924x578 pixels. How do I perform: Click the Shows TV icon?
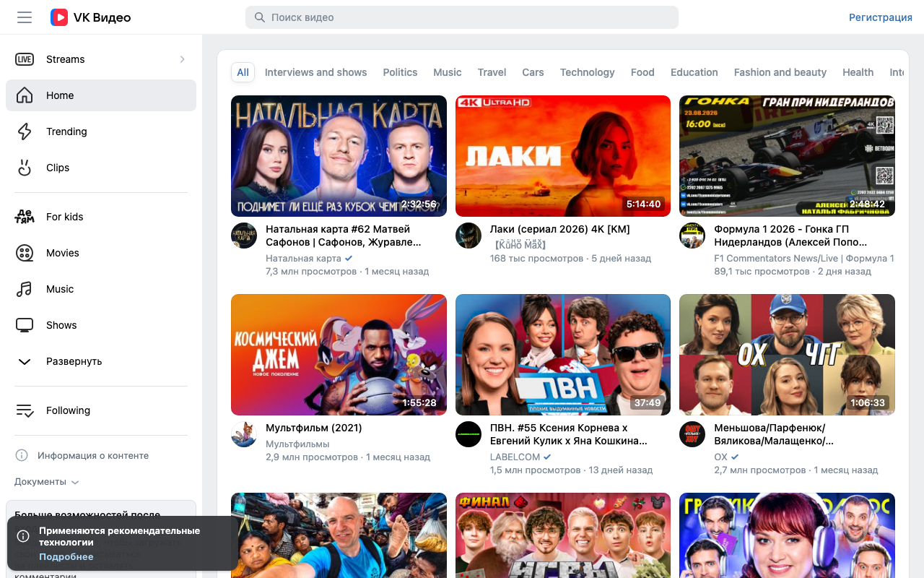click(25, 325)
